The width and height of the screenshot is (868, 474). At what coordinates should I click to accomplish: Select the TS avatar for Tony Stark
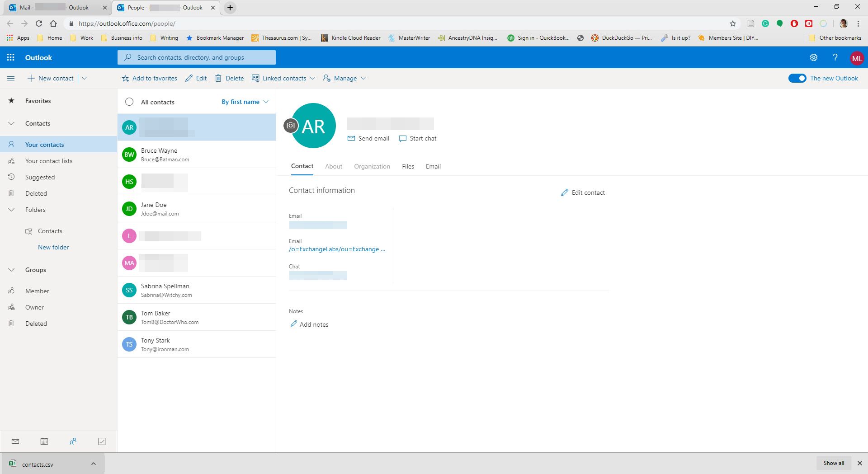click(129, 344)
